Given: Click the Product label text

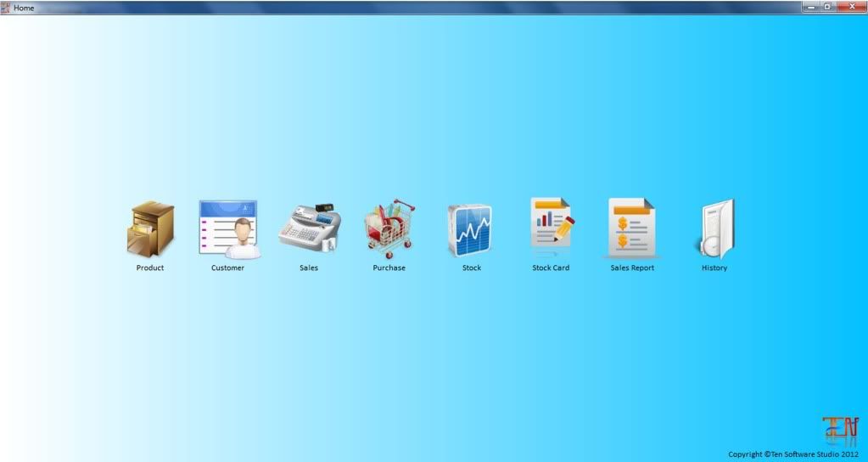Looking at the screenshot, I should coord(150,268).
